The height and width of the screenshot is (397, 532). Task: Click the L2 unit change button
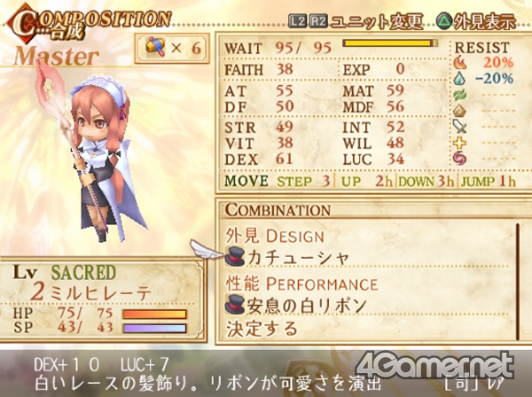tap(298, 21)
